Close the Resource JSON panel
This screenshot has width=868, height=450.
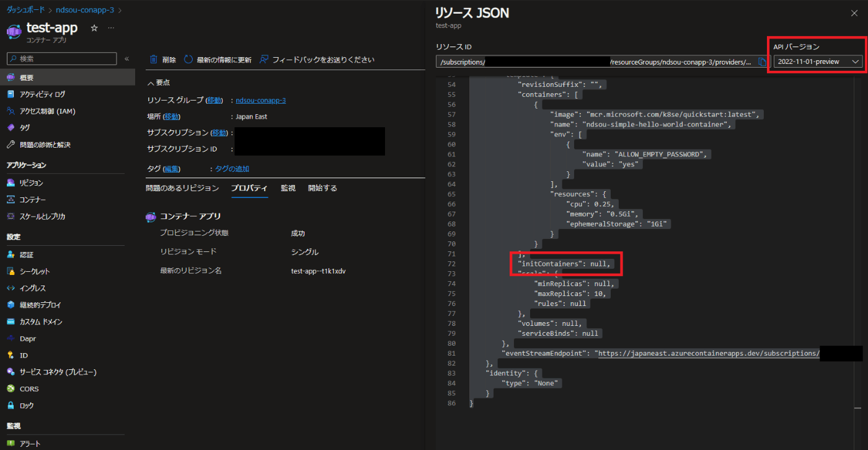pyautogui.click(x=854, y=13)
